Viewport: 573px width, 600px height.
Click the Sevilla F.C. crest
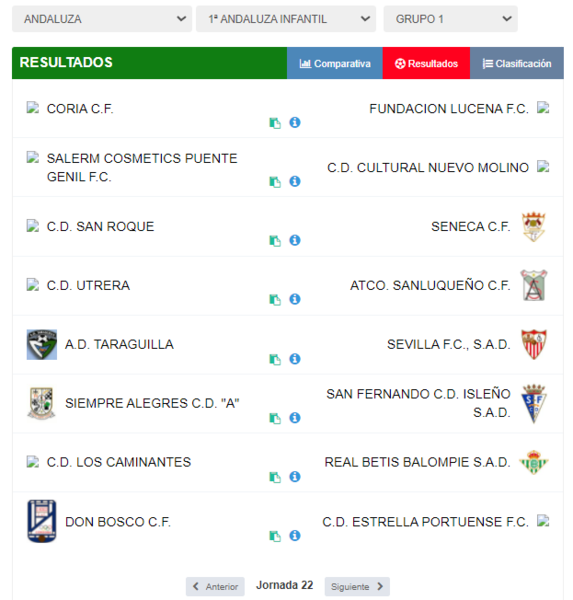pyautogui.click(x=534, y=344)
